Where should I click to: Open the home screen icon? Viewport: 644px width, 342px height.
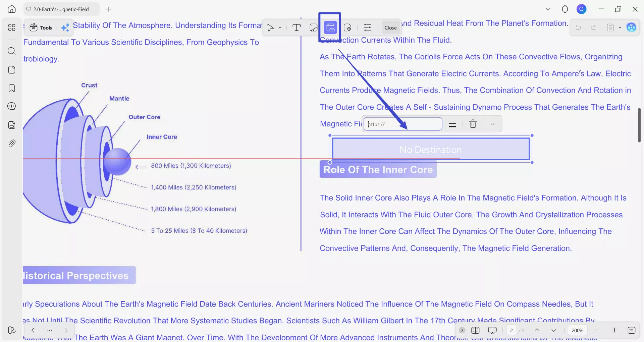pos(12,9)
